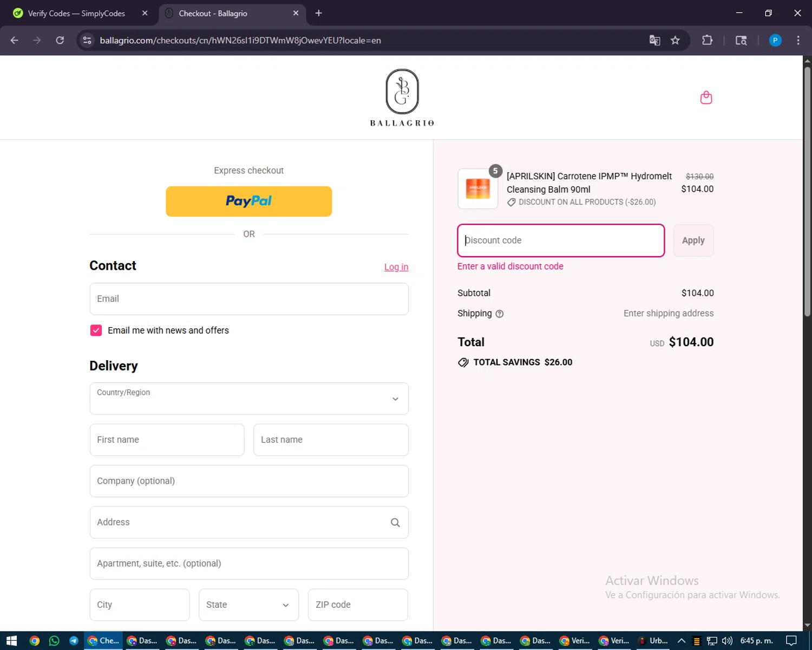The height and width of the screenshot is (650, 812).
Task: Close the Checkout - Ballagrio tab
Action: pyautogui.click(x=296, y=13)
